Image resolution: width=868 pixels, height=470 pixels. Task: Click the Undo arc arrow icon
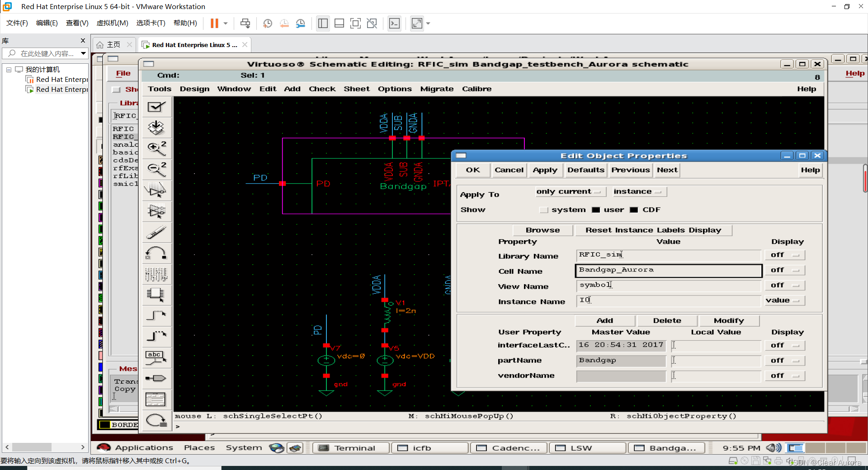[x=156, y=253]
